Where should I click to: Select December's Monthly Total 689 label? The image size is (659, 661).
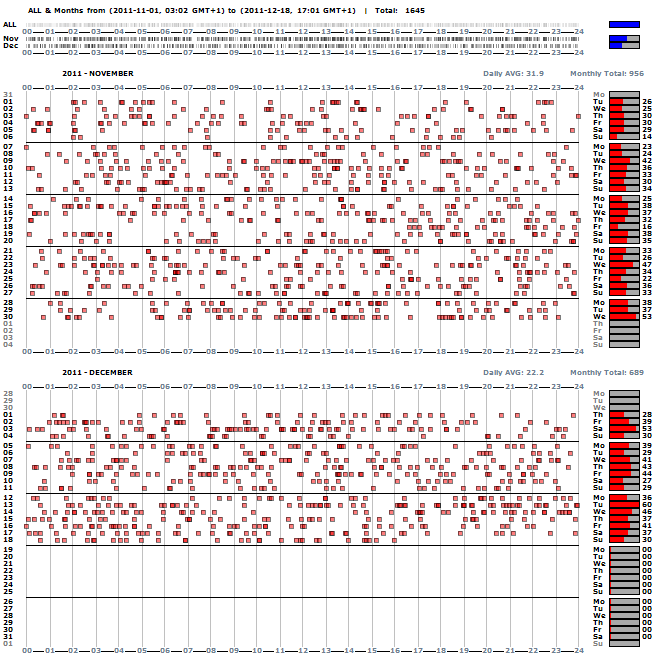[607, 372]
